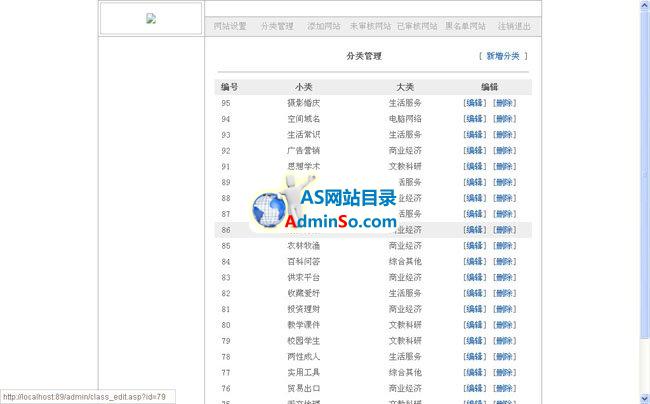Image resolution: width=650 pixels, height=404 pixels.
Task: Edit category 82 收藏爱好
Action: [x=475, y=293]
